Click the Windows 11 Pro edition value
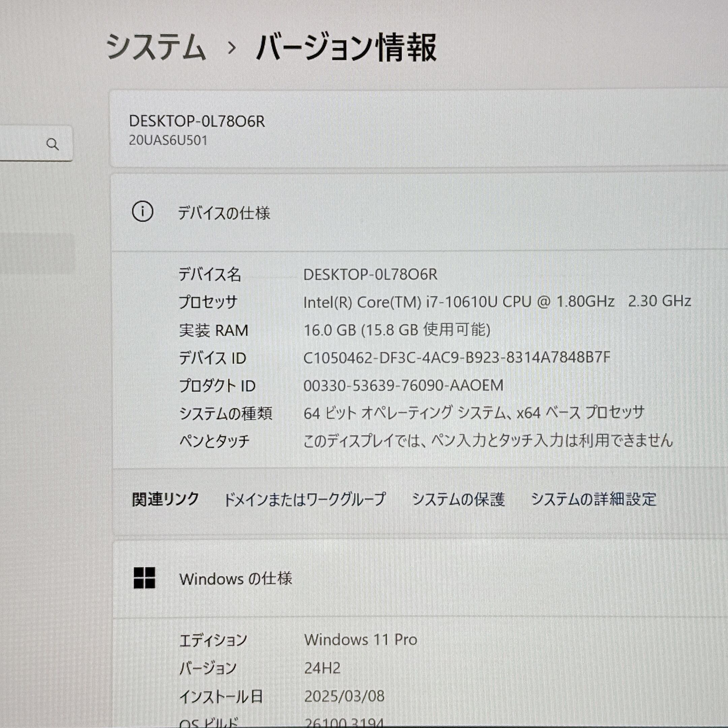728x728 pixels. click(361, 639)
